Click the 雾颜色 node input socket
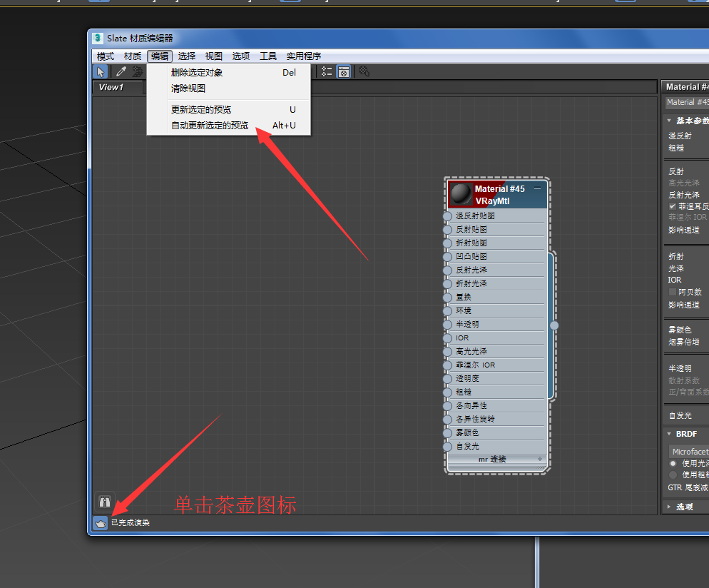709x588 pixels. click(447, 433)
